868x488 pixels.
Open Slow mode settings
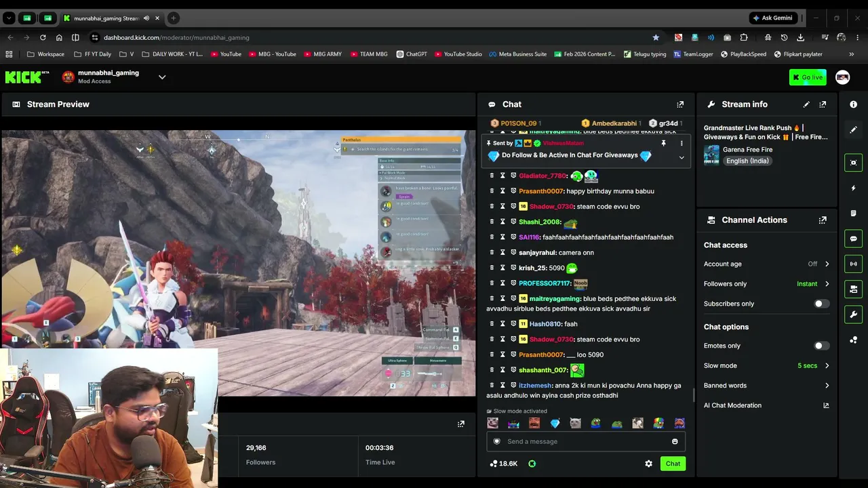point(766,365)
